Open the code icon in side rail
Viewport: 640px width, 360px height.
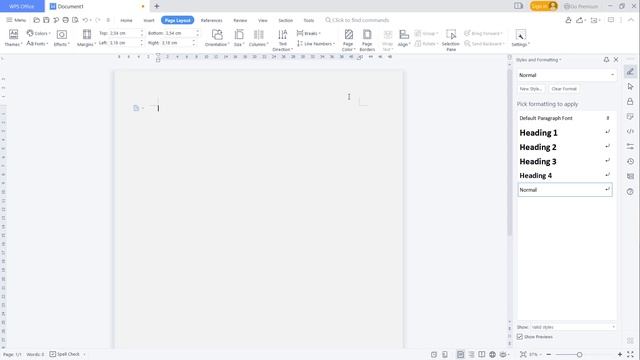coord(630,131)
